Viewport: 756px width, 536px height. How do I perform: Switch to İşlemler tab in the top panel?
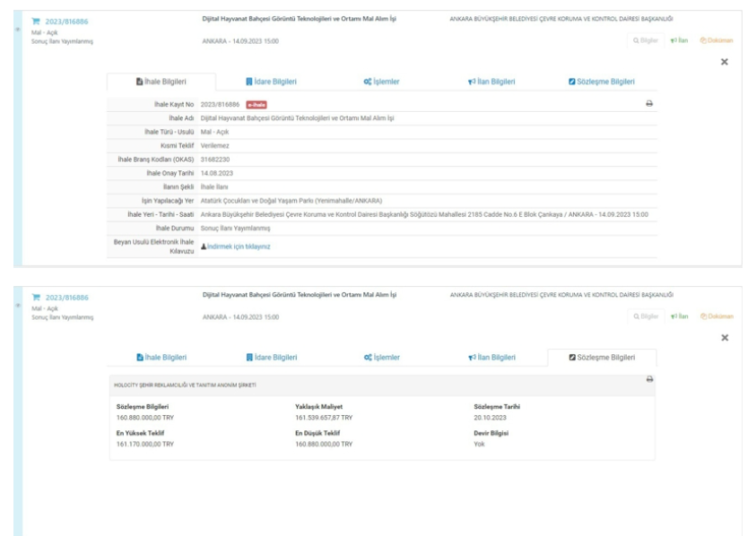point(381,82)
